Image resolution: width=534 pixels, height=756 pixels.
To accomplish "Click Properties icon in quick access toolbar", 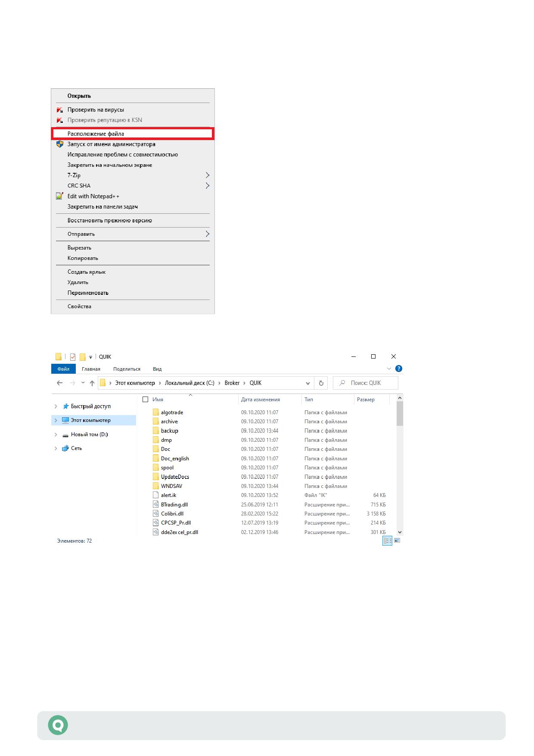I will [72, 356].
